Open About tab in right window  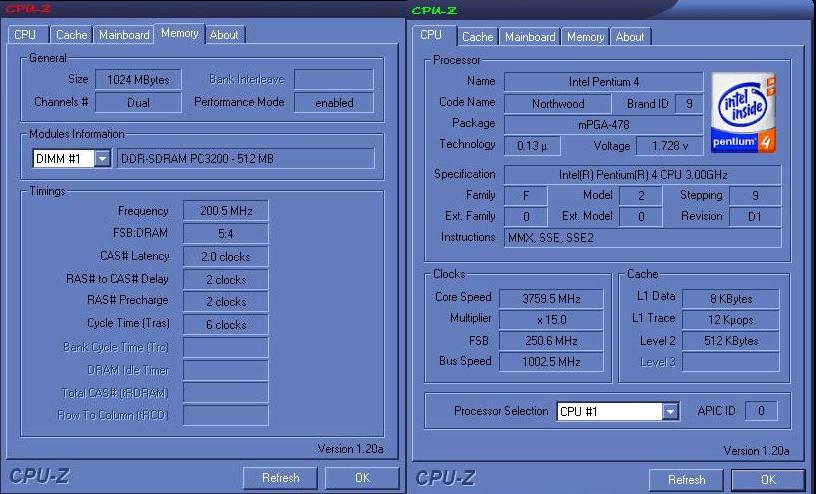[630, 37]
